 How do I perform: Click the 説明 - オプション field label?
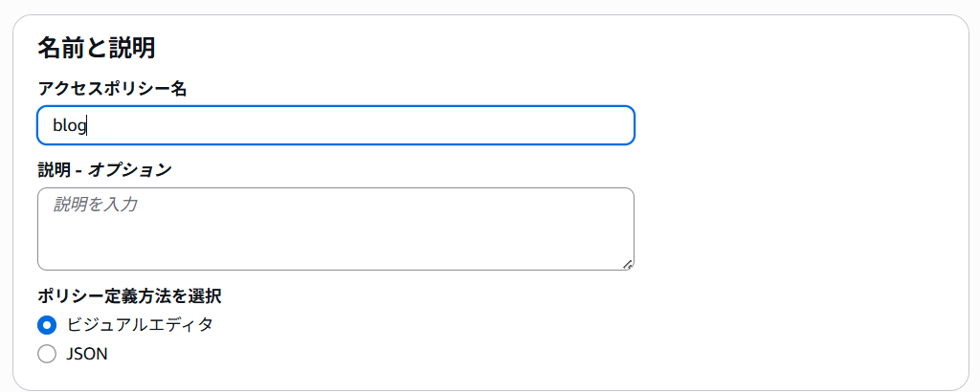[x=104, y=169]
